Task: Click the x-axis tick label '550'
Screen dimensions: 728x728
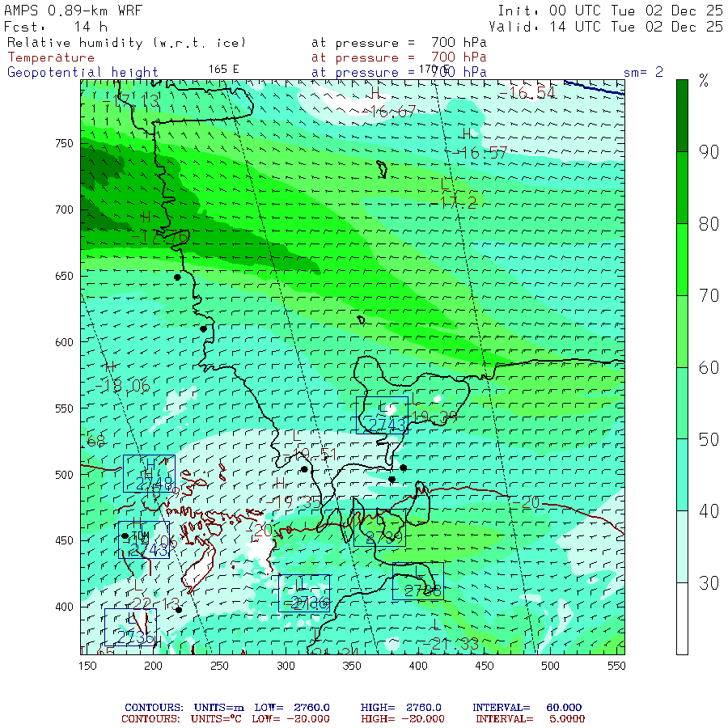Action: (x=616, y=666)
